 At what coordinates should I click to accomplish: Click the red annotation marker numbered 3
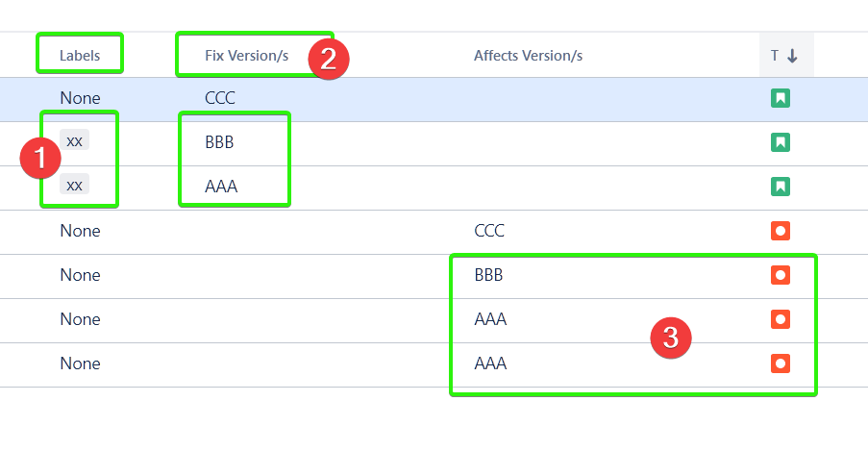(670, 338)
